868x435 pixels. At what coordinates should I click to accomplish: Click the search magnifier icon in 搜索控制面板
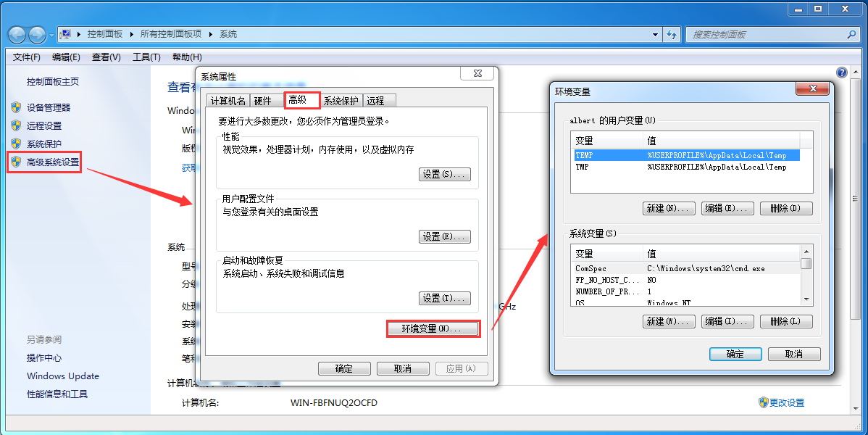pos(851,34)
